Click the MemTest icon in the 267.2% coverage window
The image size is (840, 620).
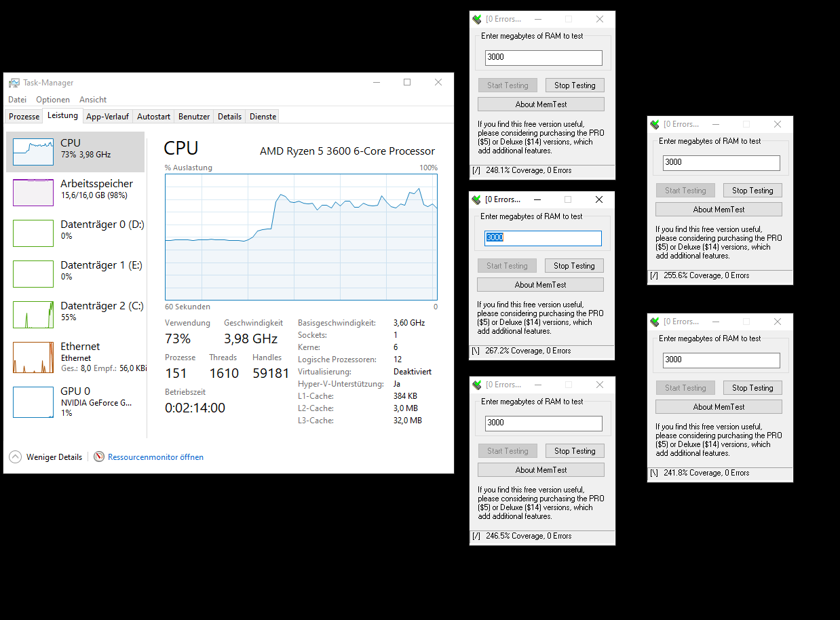coord(476,199)
